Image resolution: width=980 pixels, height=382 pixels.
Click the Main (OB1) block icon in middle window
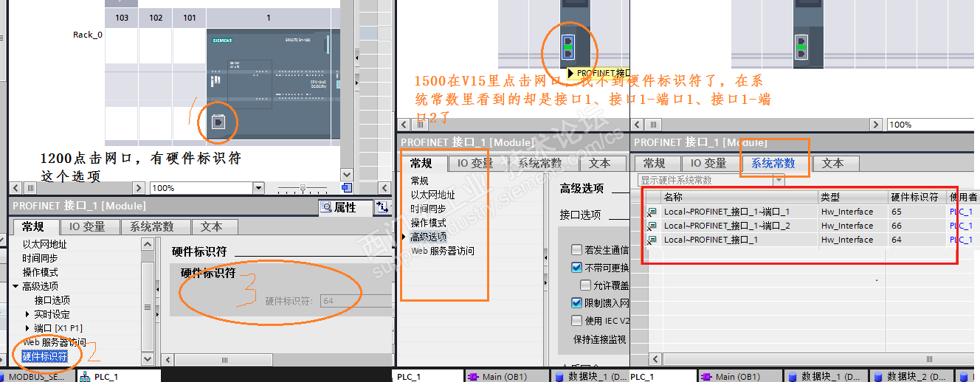click(x=474, y=376)
